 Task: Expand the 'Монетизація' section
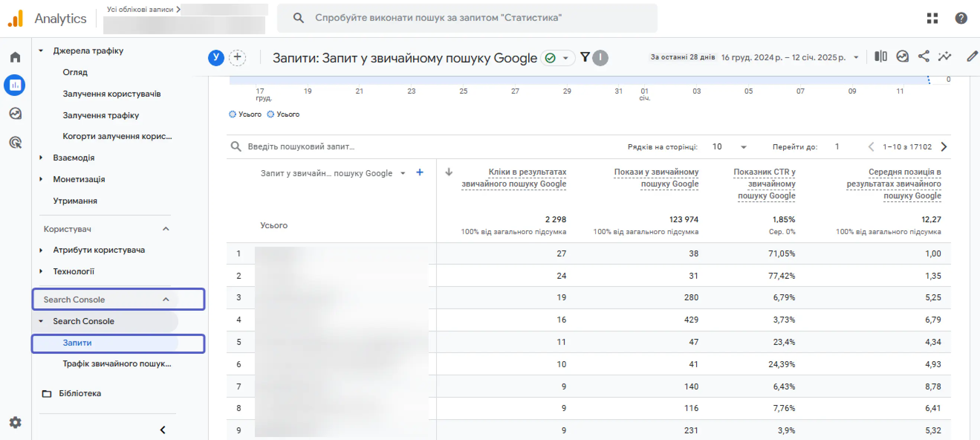(x=41, y=179)
